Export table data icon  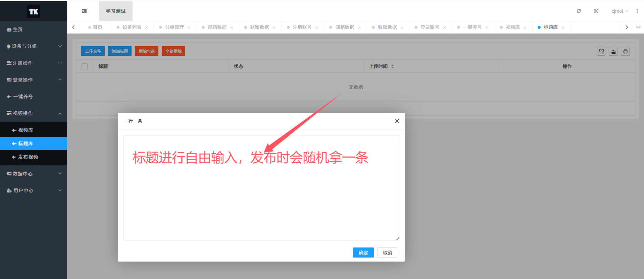point(613,51)
